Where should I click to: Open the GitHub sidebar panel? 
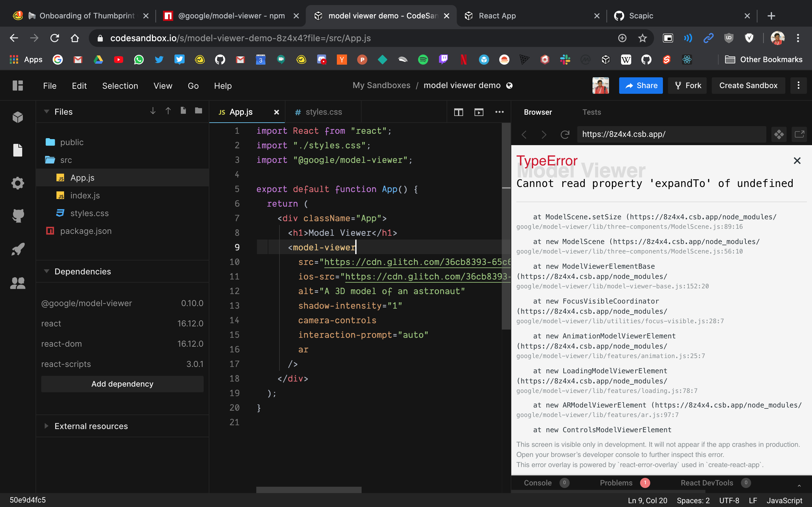17,215
